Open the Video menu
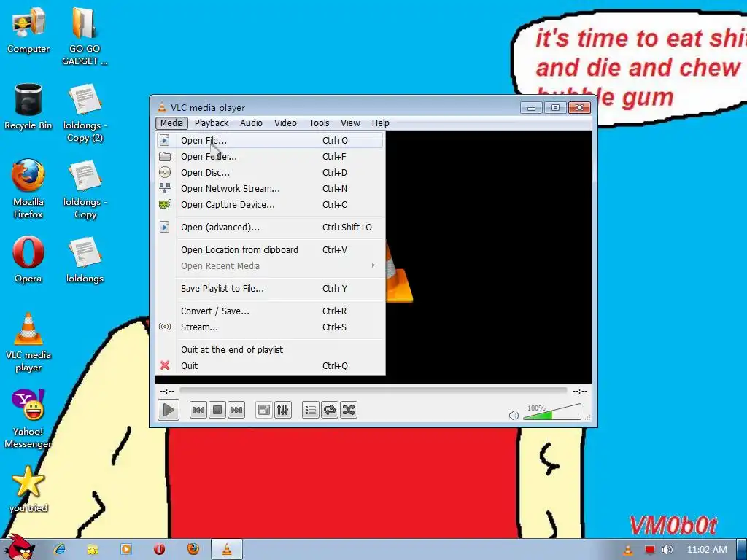The width and height of the screenshot is (747, 560). 285,122
